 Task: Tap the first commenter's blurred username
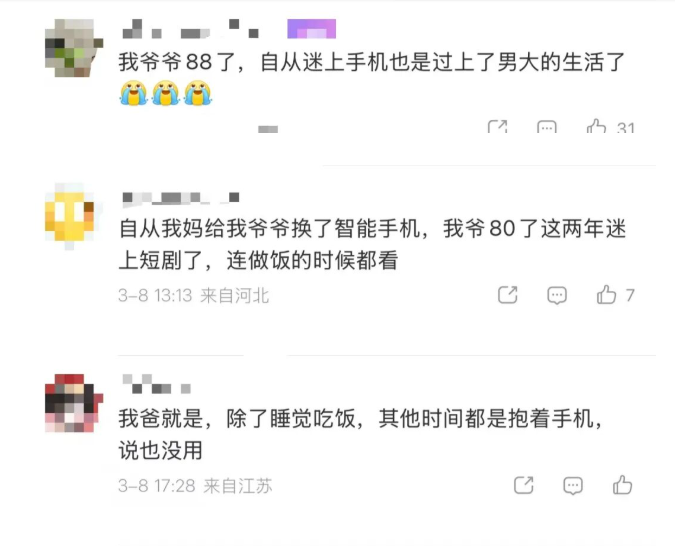190,29
